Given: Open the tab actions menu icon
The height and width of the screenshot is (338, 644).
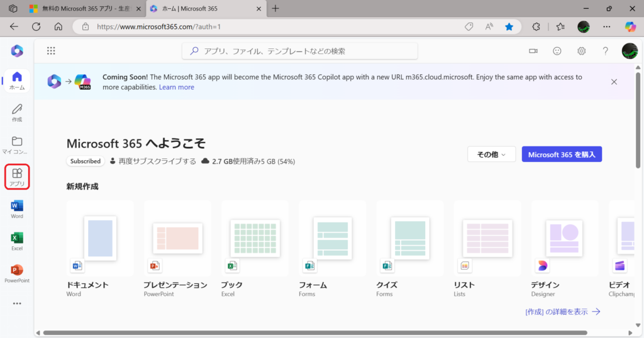Looking at the screenshot, I should pos(13,8).
